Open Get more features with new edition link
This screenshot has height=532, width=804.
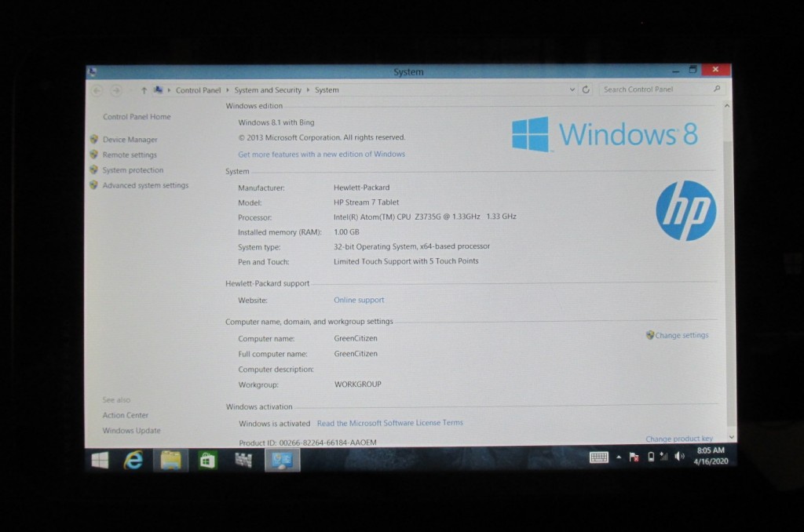pyautogui.click(x=321, y=154)
